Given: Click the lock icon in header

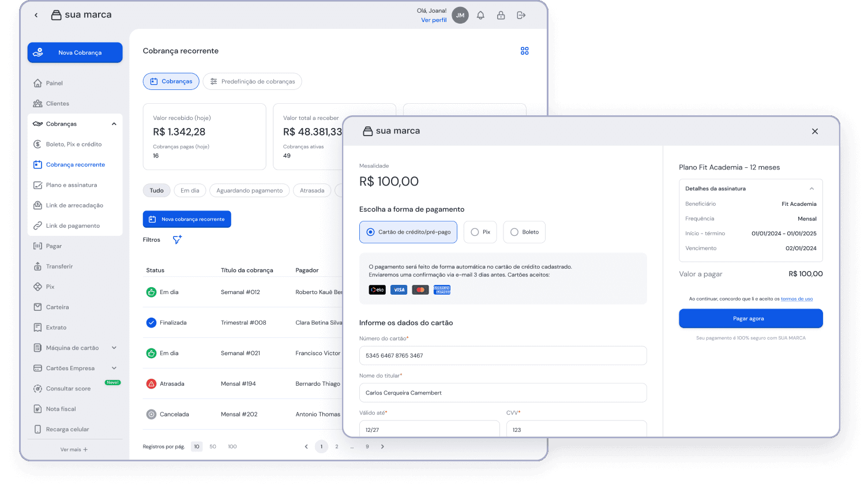Looking at the screenshot, I should [x=501, y=16].
